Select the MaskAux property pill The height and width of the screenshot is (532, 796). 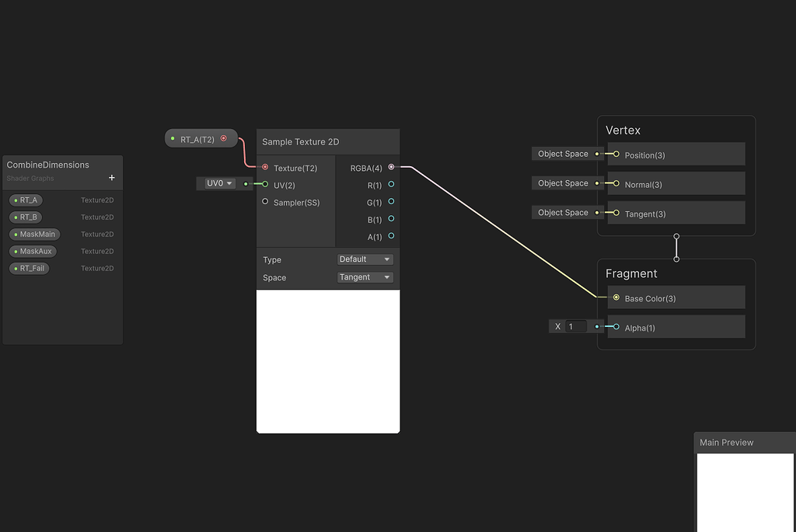[x=33, y=251]
